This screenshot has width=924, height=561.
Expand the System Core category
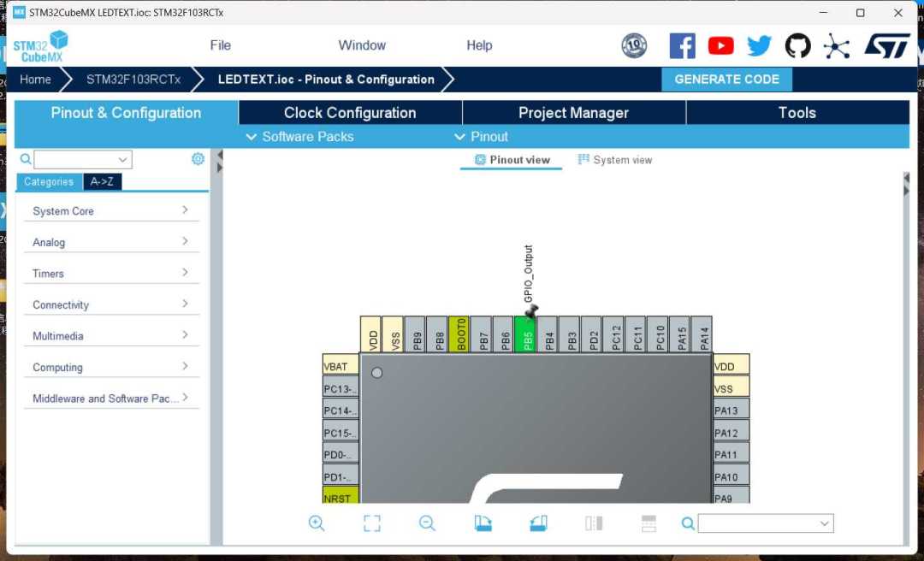(111, 210)
